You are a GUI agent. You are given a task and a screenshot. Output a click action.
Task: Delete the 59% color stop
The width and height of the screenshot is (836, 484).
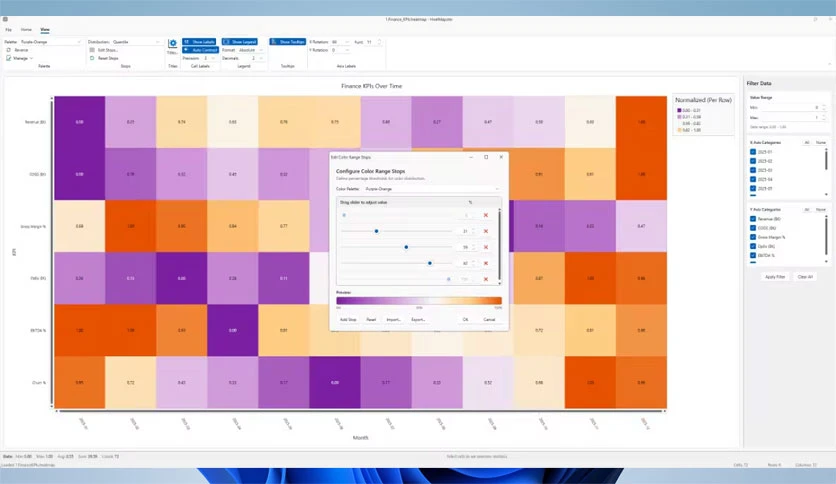point(486,247)
